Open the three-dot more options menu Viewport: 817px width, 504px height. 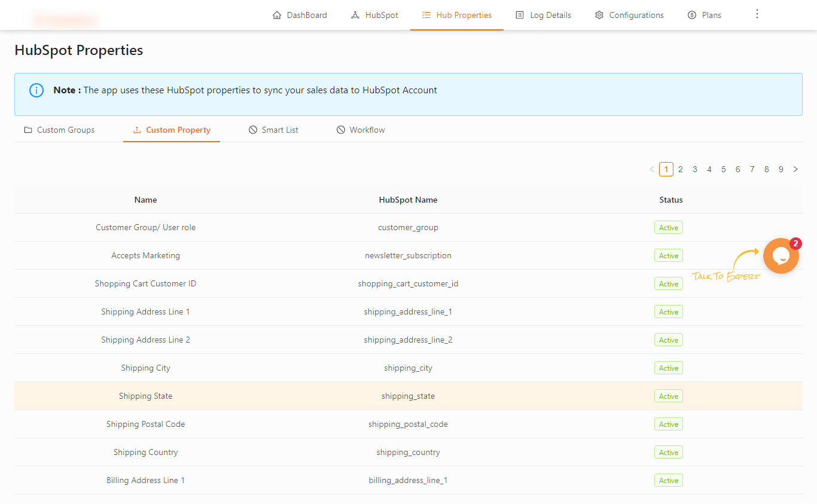[757, 14]
